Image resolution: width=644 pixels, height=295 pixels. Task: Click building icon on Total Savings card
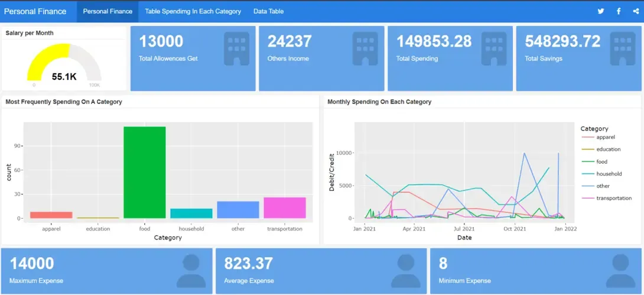(623, 48)
